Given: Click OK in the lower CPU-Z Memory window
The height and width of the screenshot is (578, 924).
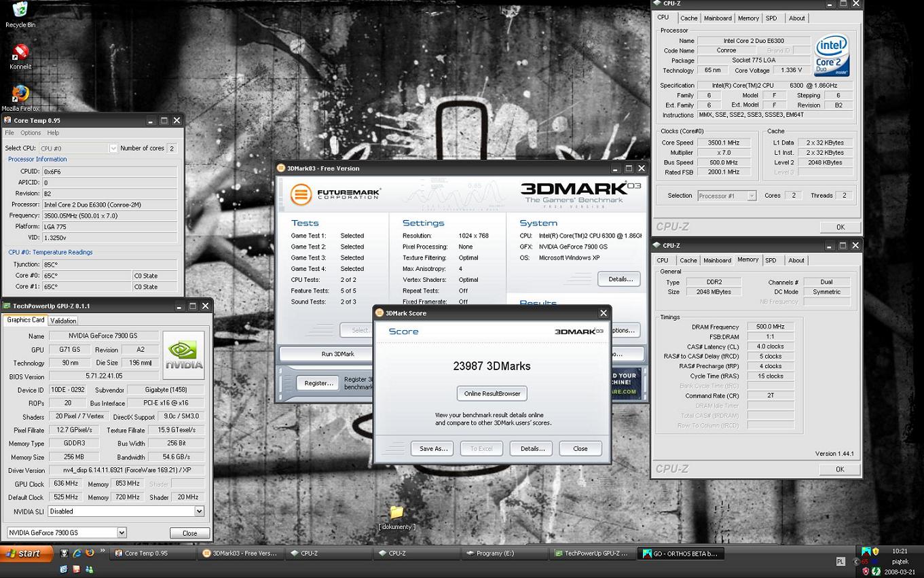Looking at the screenshot, I should [840, 469].
